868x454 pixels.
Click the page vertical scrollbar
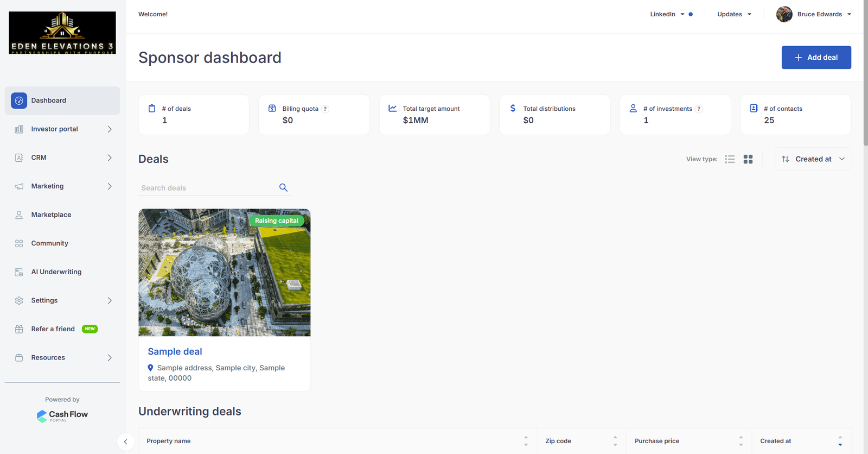pos(866,73)
